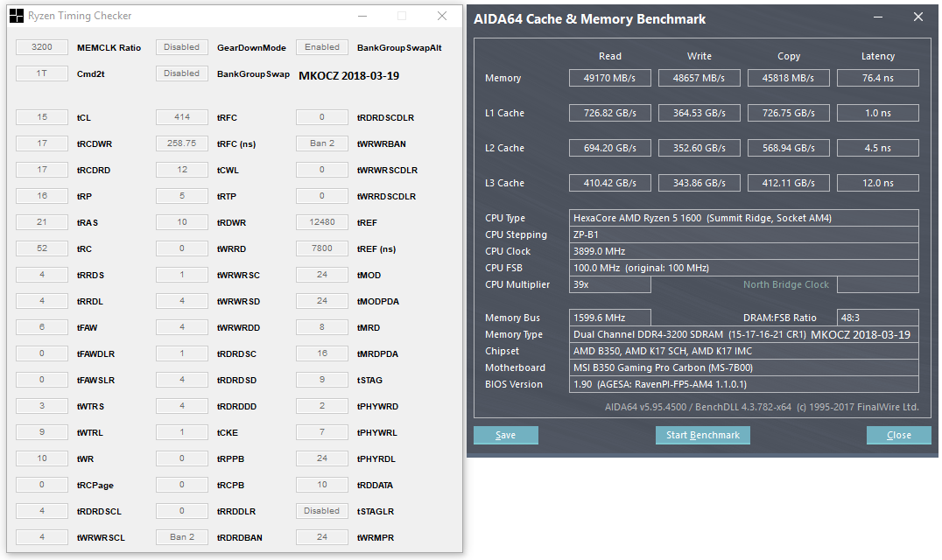Select the MEMCLK Ratio value 3200
Image resolution: width=942 pixels, height=560 pixels.
(x=42, y=47)
